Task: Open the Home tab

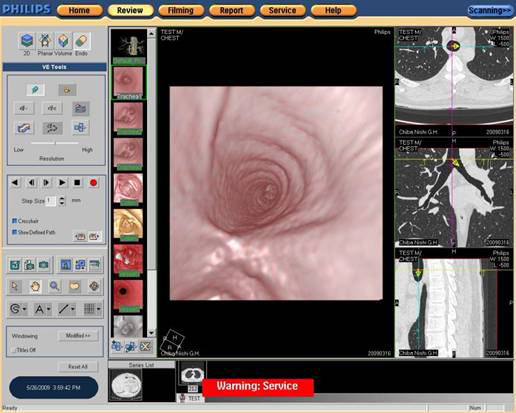Action: click(79, 11)
